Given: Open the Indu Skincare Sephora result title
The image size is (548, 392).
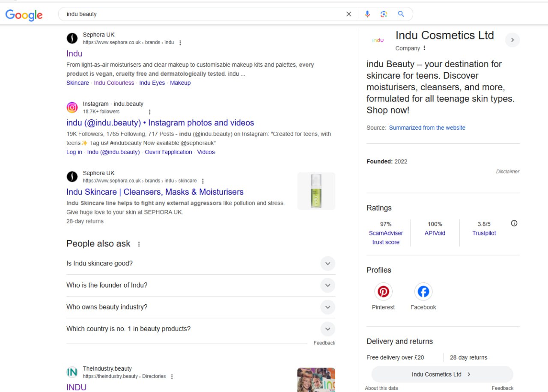Looking at the screenshot, I should coord(155,192).
